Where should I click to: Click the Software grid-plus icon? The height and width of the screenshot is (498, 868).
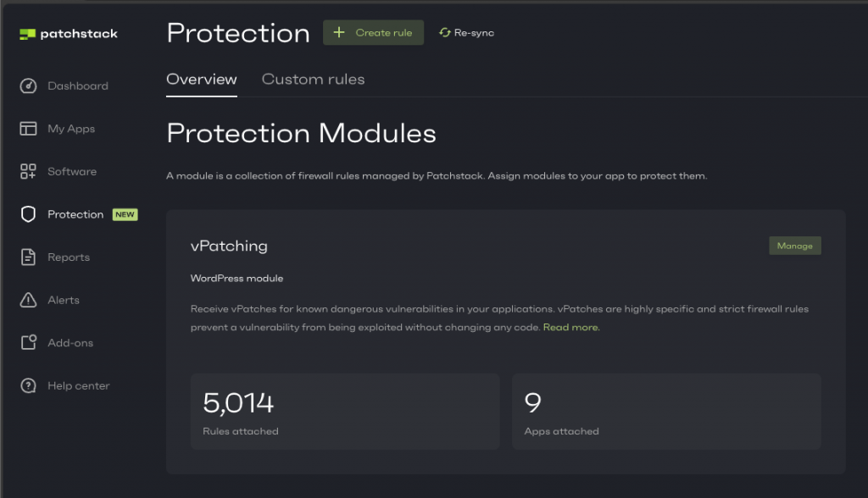click(28, 172)
